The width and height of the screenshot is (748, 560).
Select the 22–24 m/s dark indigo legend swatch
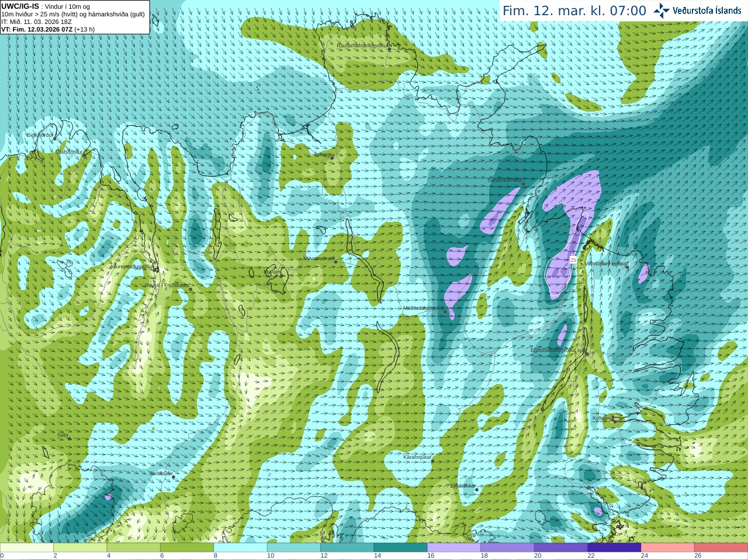(x=615, y=548)
